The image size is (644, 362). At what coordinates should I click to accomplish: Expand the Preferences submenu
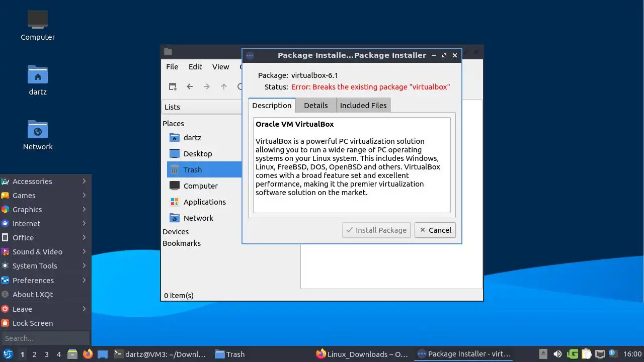pyautogui.click(x=45, y=280)
